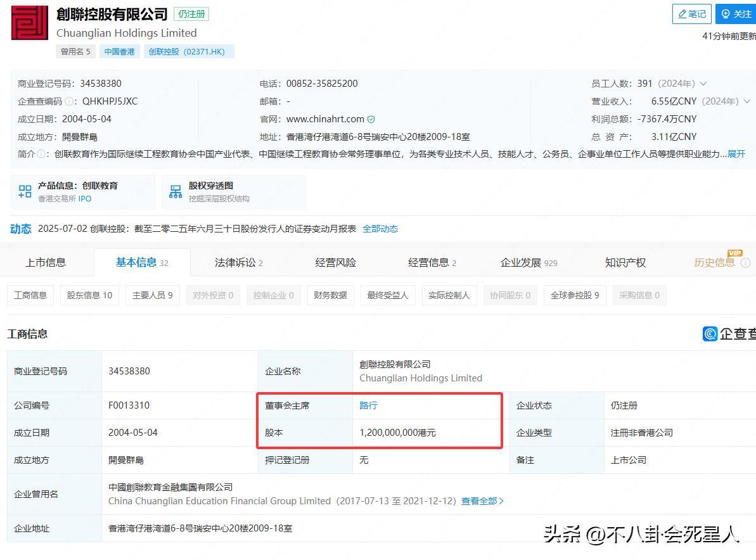The image size is (756, 560).
Task: Open the www.chinahrt.com website link
Action: (x=325, y=119)
